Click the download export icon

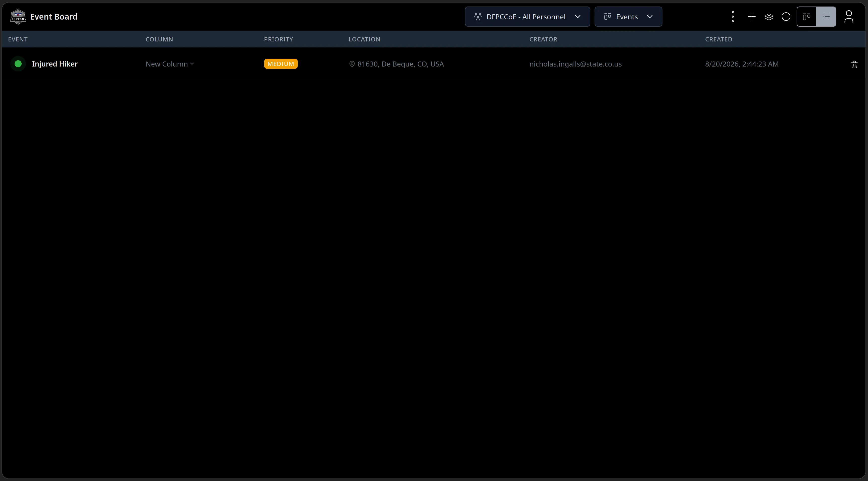point(769,17)
